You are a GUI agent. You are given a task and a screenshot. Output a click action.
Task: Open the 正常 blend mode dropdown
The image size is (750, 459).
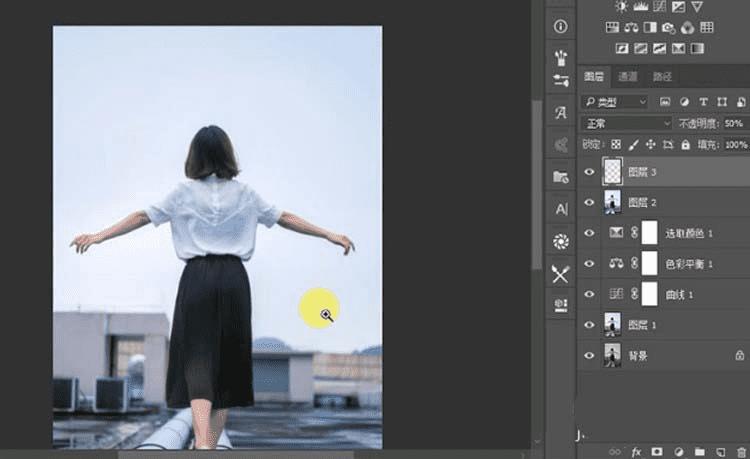tap(627, 123)
